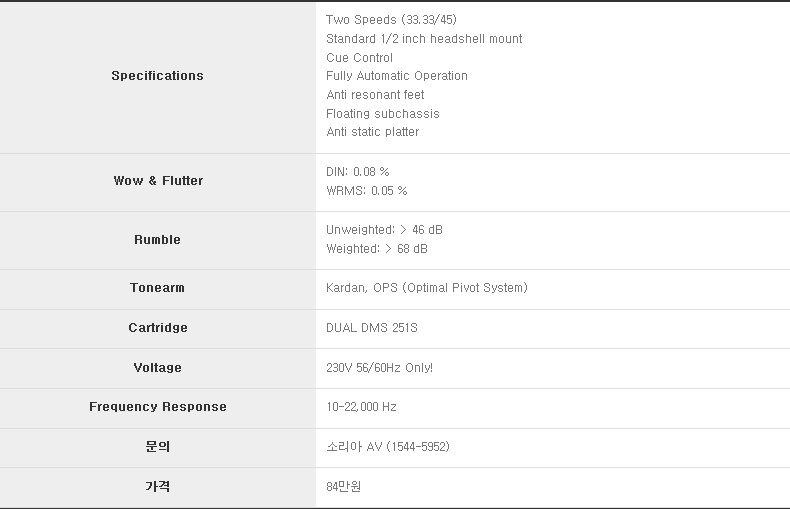Screen dimensions: 790x509
Task: Click the DUAL DMS 251S cartridge value
Action: point(371,328)
